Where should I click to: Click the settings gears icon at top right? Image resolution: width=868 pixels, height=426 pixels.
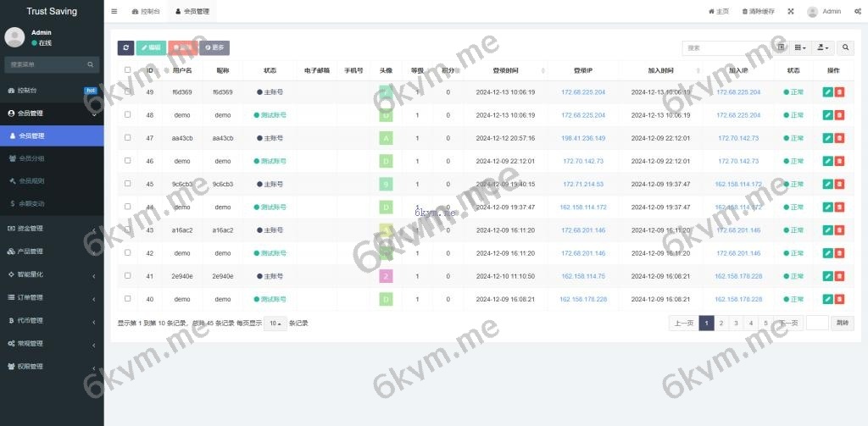(x=858, y=12)
